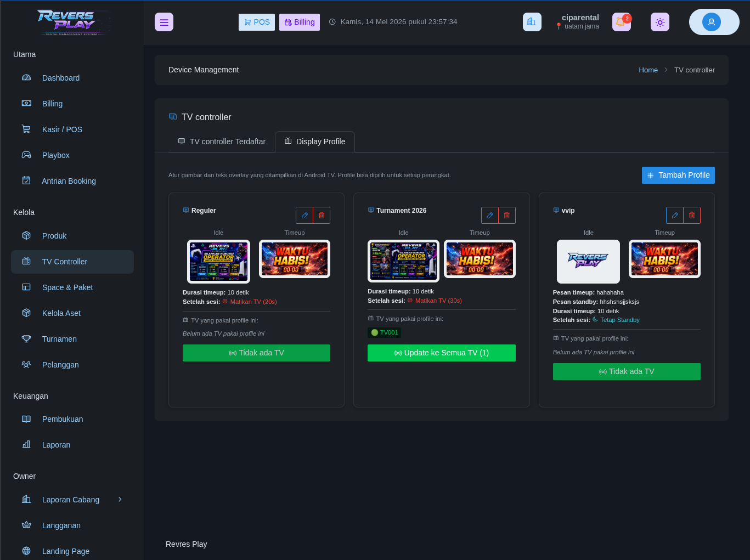Image resolution: width=750 pixels, height=560 pixels.
Task: Click the Kasir cart icon in sidebar
Action: (x=26, y=129)
